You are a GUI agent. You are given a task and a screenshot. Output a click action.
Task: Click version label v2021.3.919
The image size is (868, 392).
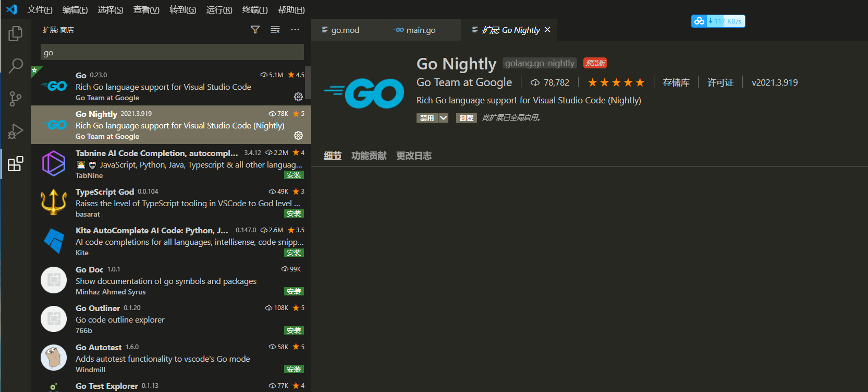[x=775, y=82]
